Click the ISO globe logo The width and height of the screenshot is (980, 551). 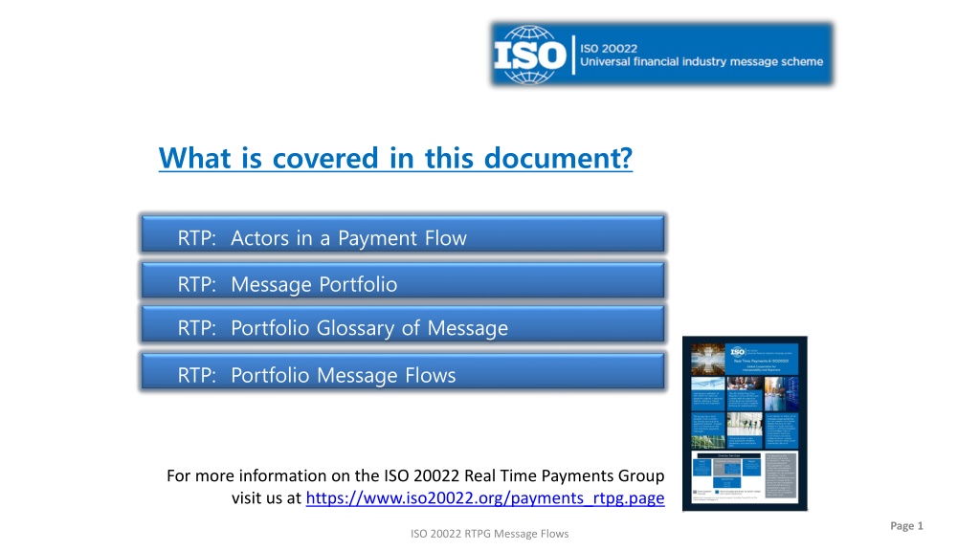coord(530,55)
